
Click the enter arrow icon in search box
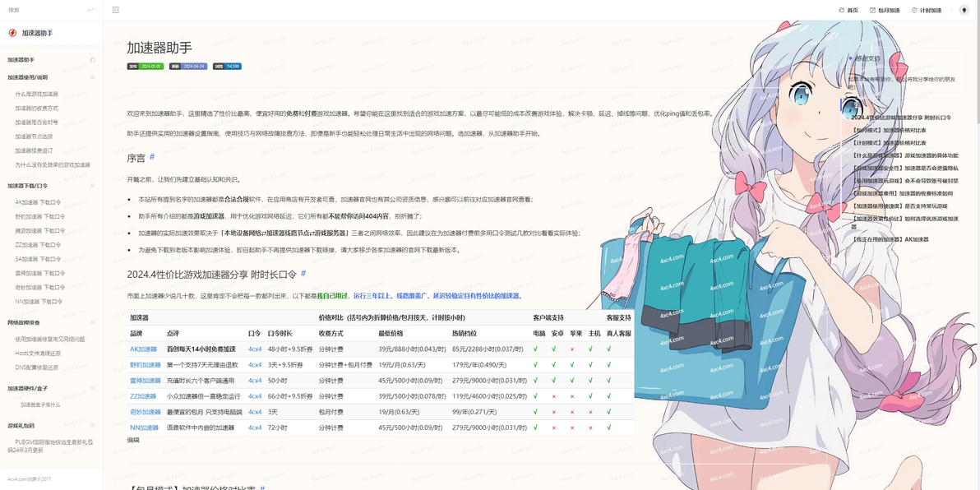pos(90,10)
